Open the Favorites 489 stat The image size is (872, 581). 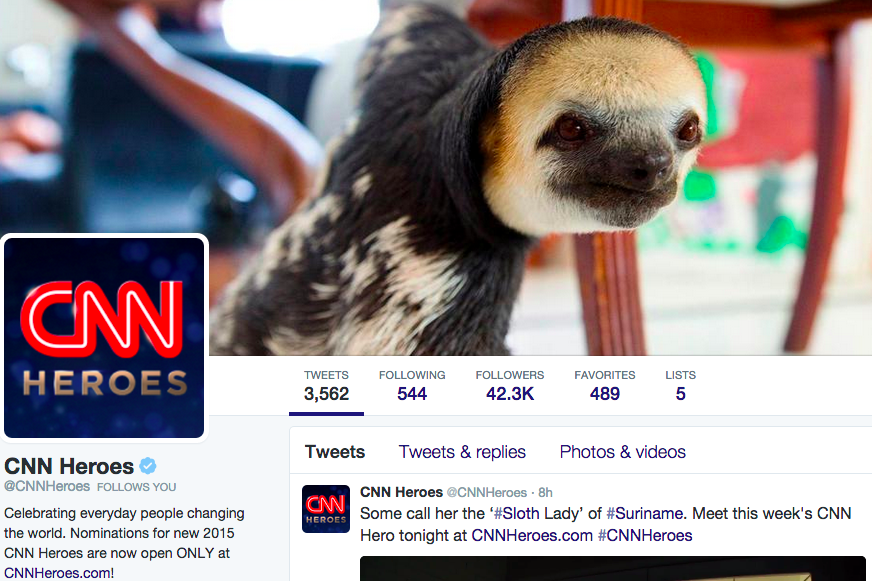click(x=605, y=385)
